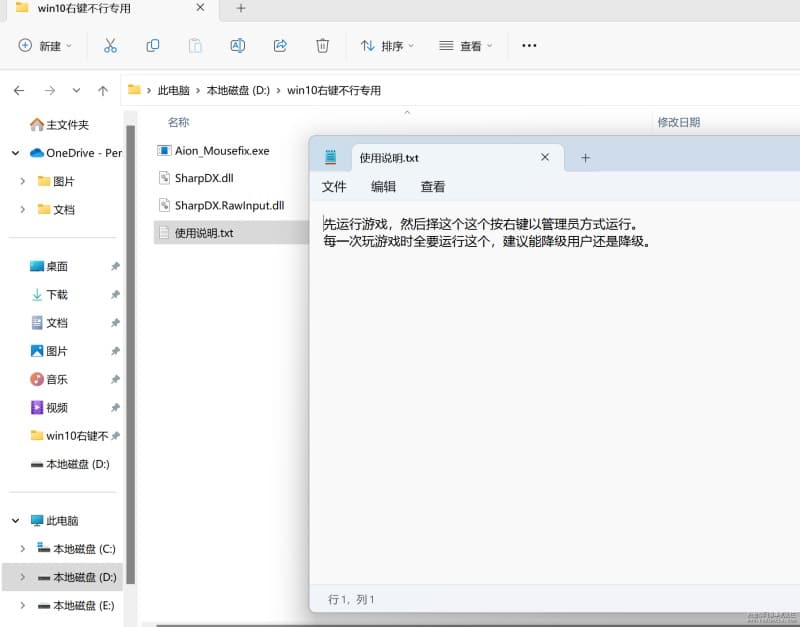The height and width of the screenshot is (627, 800).
Task: Open Notepad's 编辑 (Edit) menu
Action: pos(383,187)
